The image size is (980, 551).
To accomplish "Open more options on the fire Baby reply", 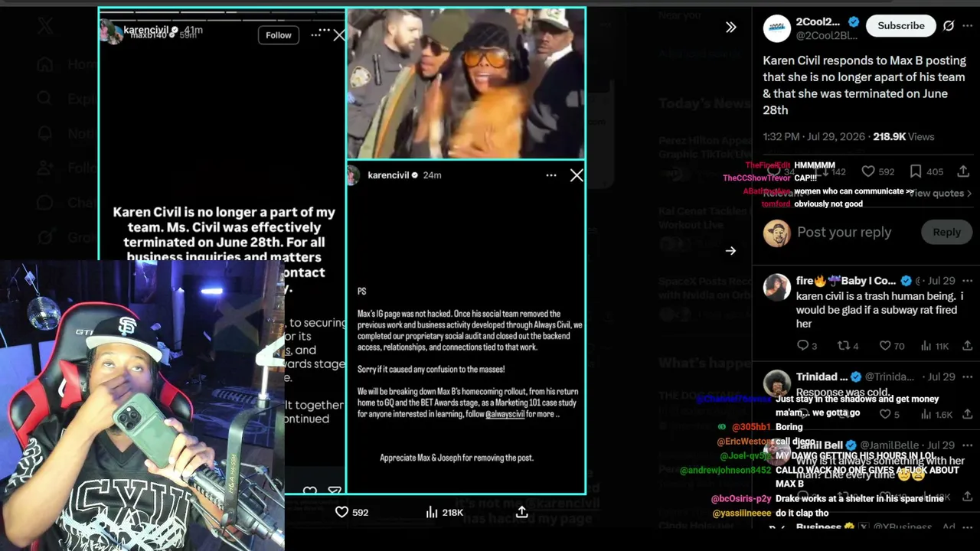I will (x=968, y=281).
